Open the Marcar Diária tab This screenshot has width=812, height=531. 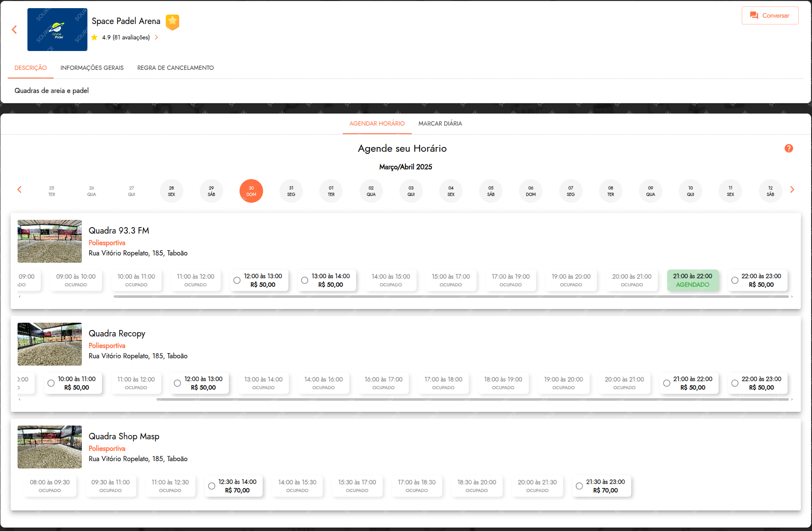[x=440, y=123]
